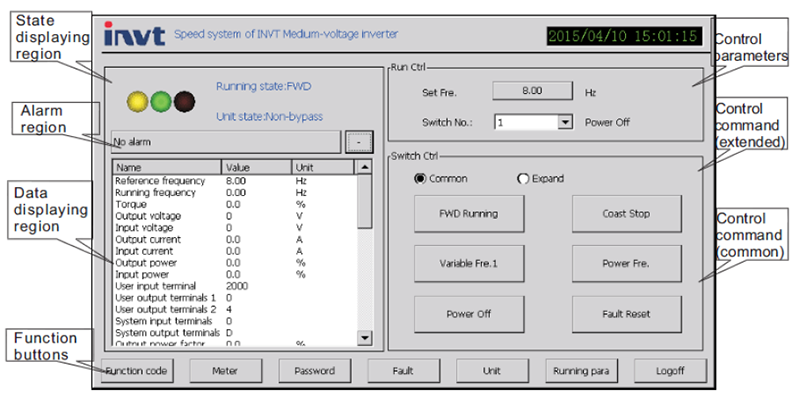Click the 2000 value of User input terminal
Image resolution: width=800 pixels, height=404 pixels.
tap(237, 286)
